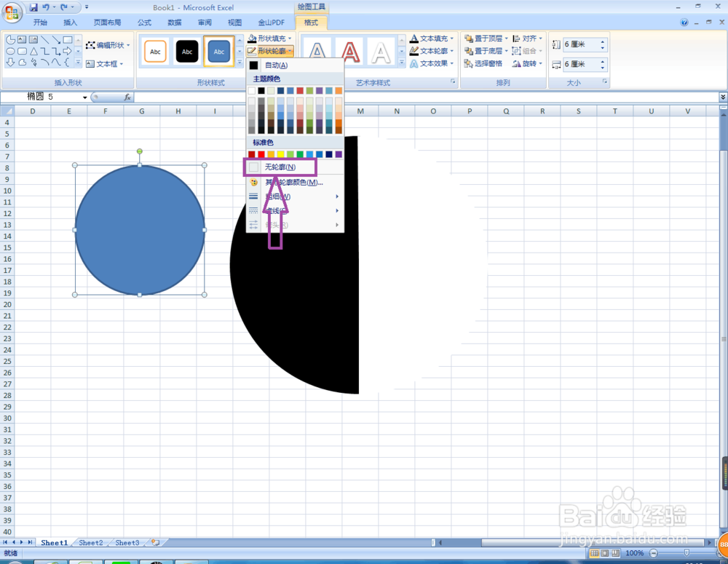Screen dimensions: 728x564
Task: Apply the black filled Abc shape style
Action: coord(187,51)
